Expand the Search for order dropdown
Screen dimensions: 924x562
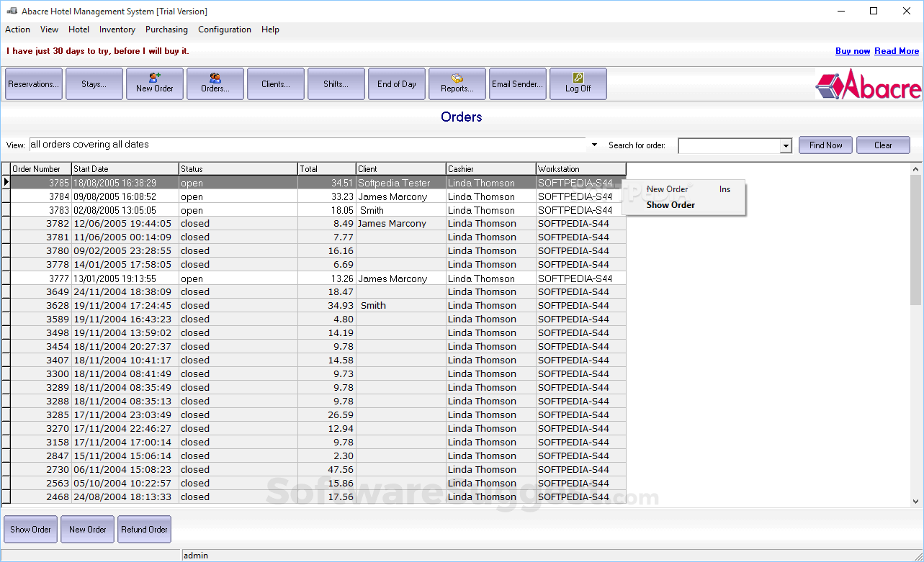pyautogui.click(x=784, y=145)
